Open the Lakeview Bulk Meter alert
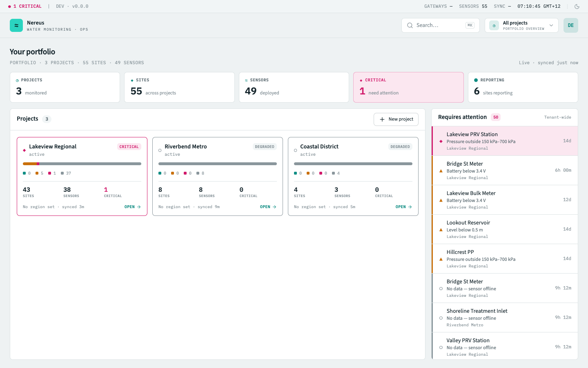Viewport: 588px width, 368px height. point(505,200)
